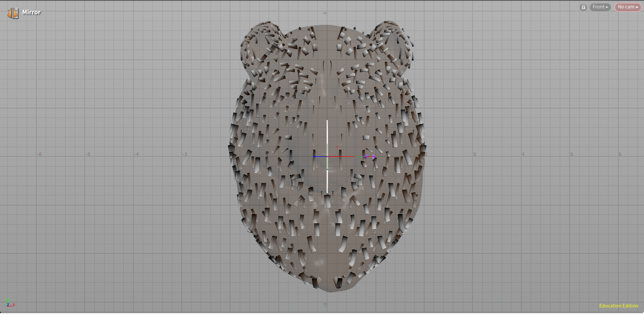Click the model's right ear
644x315 pixels.
392,44
